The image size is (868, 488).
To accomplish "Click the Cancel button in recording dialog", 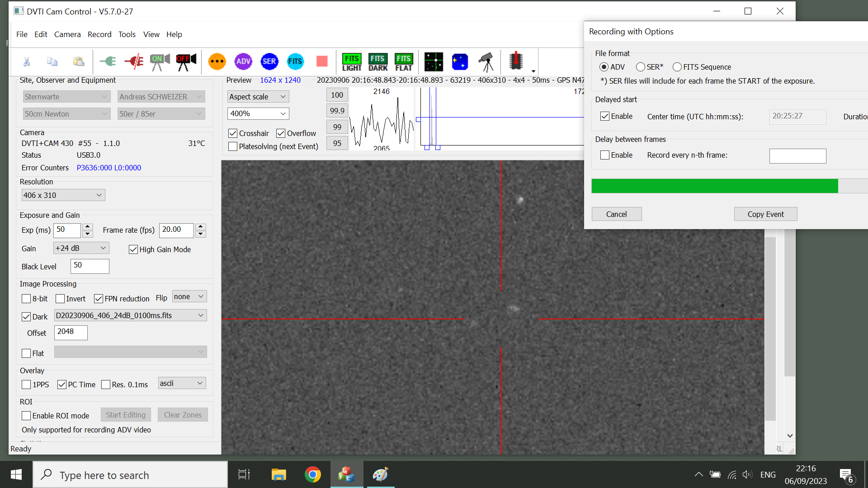I will (616, 214).
